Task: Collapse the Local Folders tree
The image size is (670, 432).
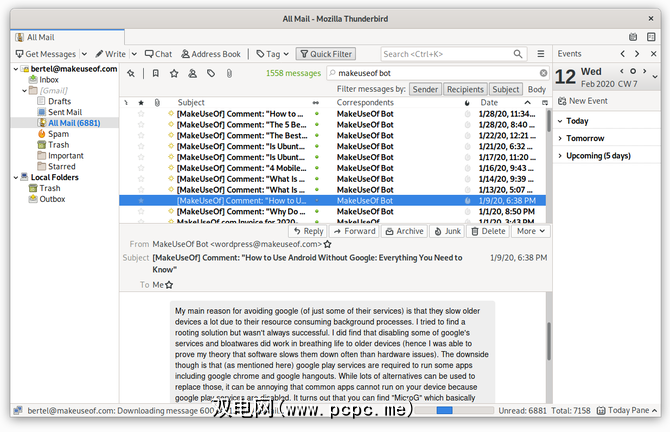Action: tap(16, 177)
